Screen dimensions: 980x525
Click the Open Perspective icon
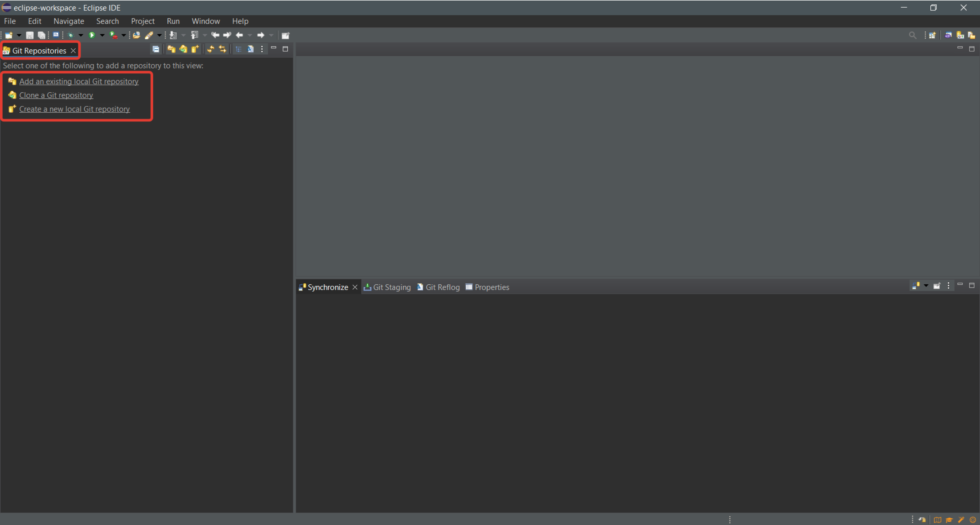pos(932,35)
